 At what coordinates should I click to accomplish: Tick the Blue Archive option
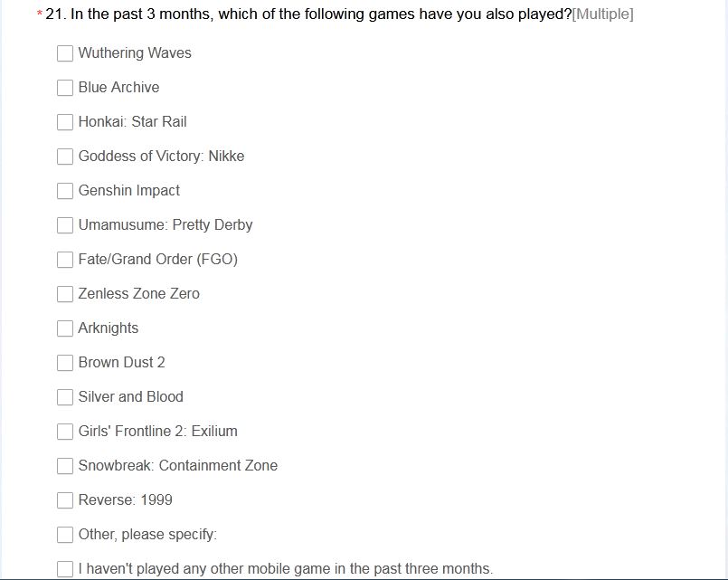[65, 88]
